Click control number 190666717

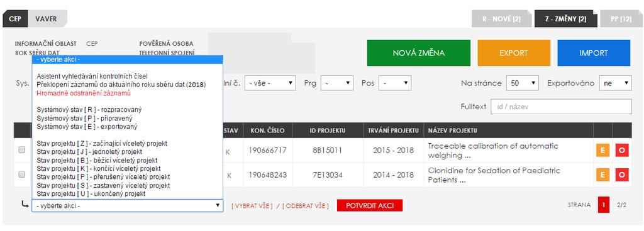pyautogui.click(x=267, y=150)
